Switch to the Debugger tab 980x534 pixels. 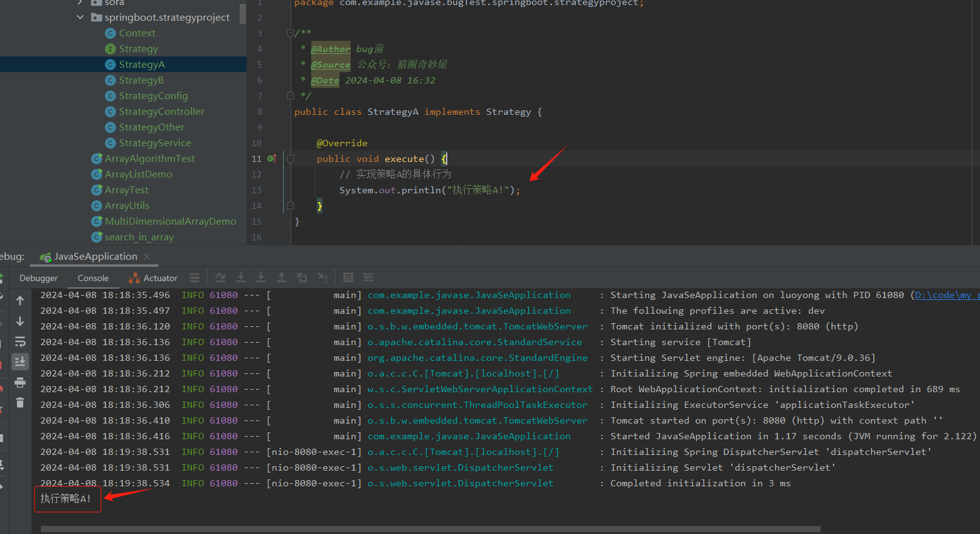click(38, 278)
